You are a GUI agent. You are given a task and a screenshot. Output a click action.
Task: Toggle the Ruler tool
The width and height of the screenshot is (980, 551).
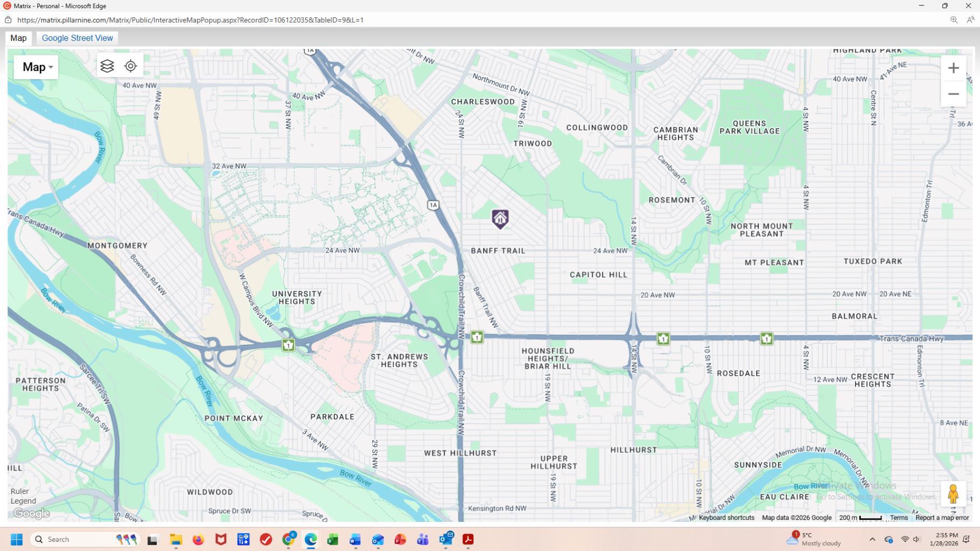[20, 491]
